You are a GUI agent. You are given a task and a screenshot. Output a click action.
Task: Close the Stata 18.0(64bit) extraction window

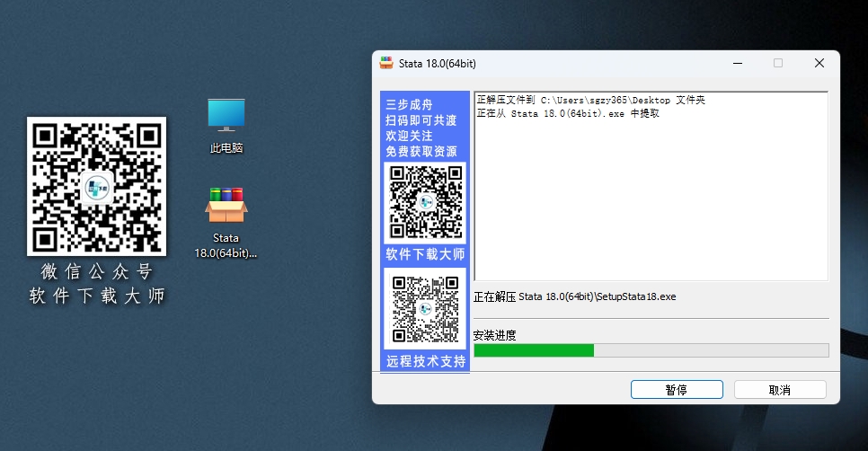(x=819, y=63)
